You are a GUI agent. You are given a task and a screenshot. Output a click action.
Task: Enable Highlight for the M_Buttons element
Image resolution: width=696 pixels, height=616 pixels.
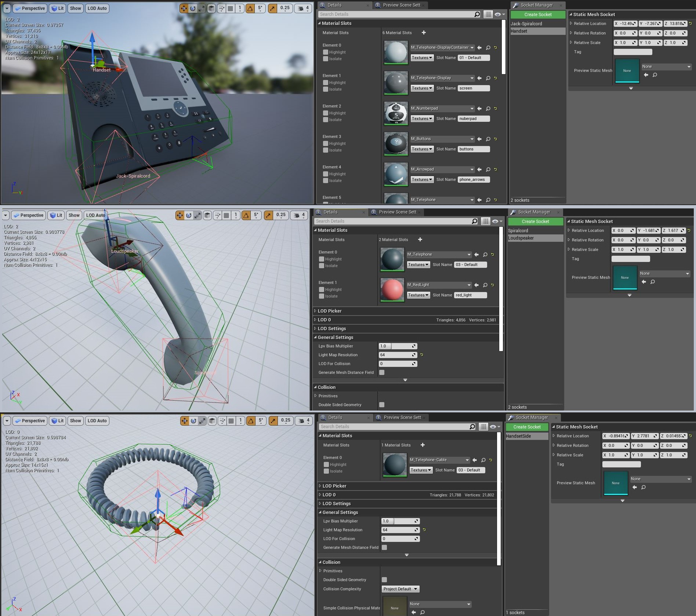pos(326,143)
